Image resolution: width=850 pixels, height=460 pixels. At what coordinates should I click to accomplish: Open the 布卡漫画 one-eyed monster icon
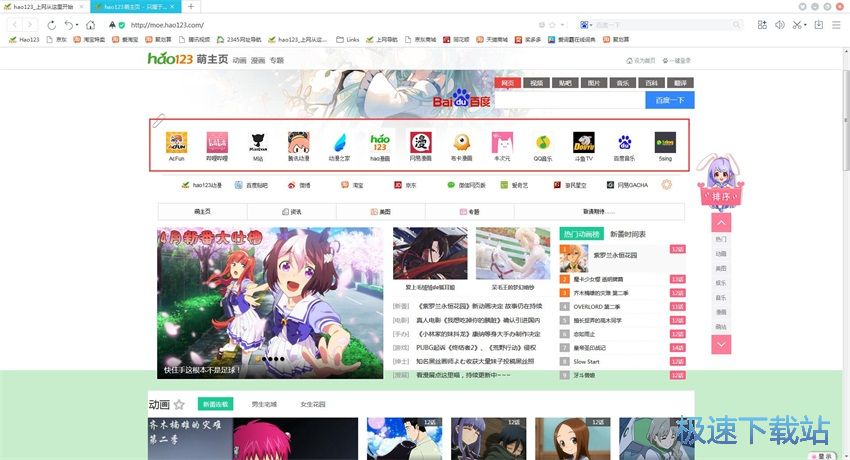pyautogui.click(x=461, y=142)
